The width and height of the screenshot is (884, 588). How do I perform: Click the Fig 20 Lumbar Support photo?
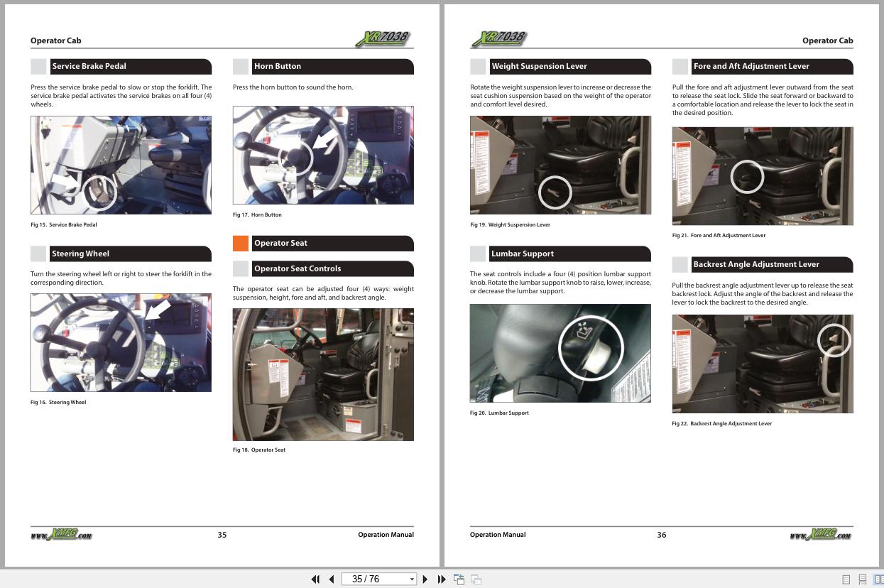point(560,353)
